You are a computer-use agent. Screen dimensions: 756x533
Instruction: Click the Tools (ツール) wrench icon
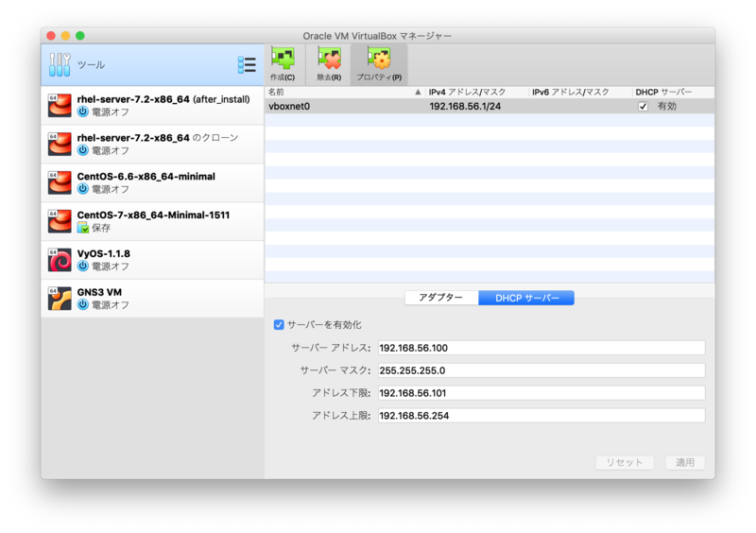tap(60, 64)
